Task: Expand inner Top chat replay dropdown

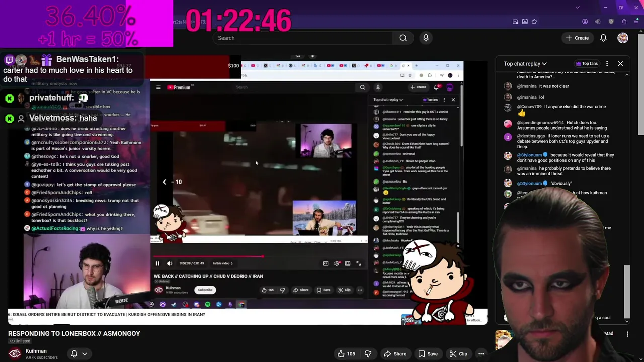Action: tap(388, 100)
